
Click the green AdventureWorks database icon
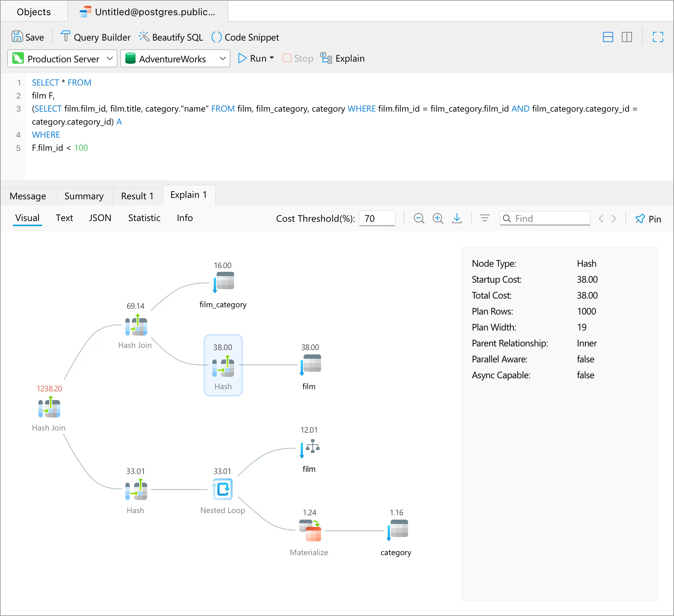[130, 58]
